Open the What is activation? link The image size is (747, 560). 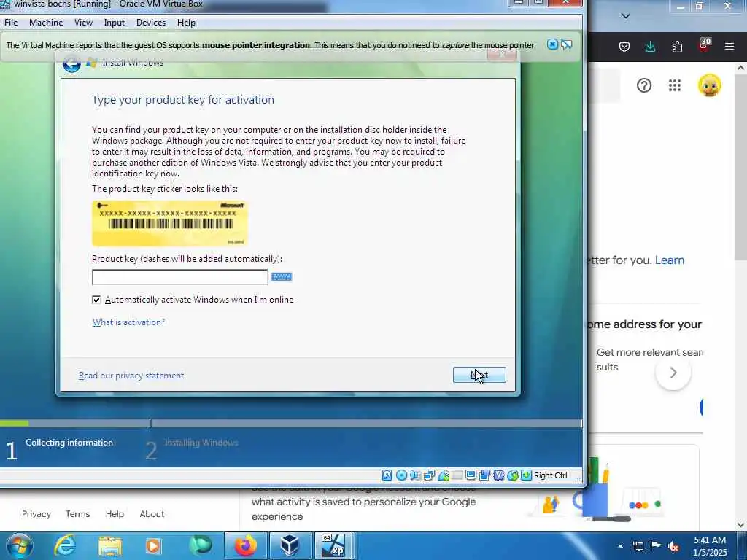click(x=128, y=322)
